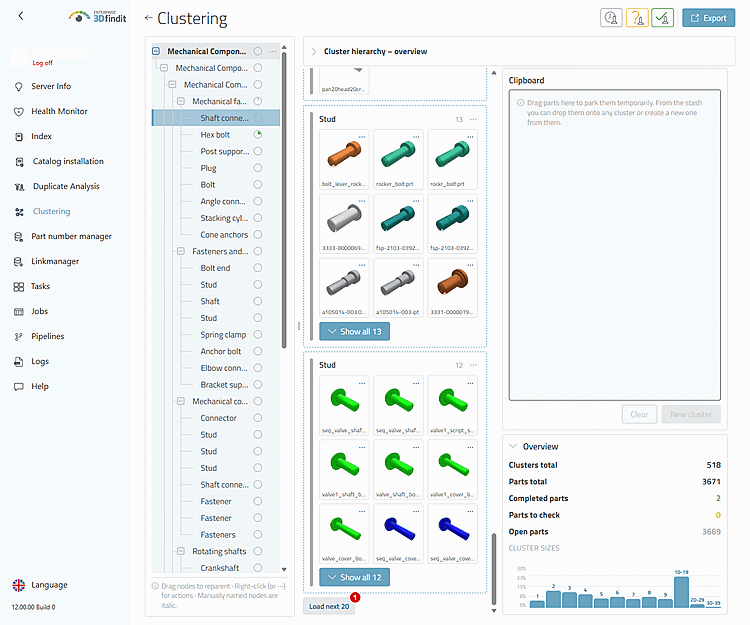The image size is (750, 625).
Task: Click the Log off link
Action: pyautogui.click(x=42, y=63)
